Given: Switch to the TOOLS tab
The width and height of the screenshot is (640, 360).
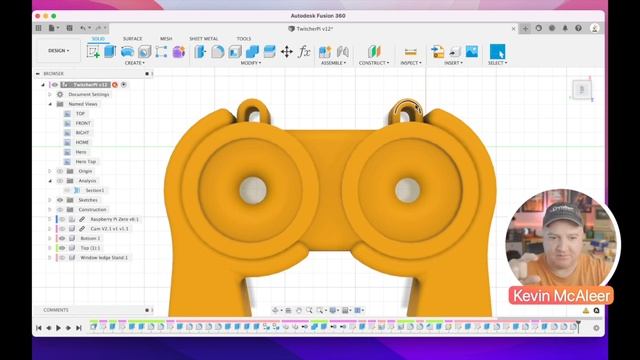Looking at the screenshot, I should [244, 39].
